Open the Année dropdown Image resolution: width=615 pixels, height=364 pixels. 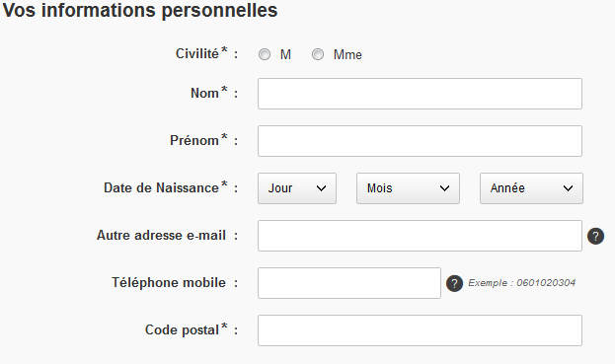(x=531, y=188)
